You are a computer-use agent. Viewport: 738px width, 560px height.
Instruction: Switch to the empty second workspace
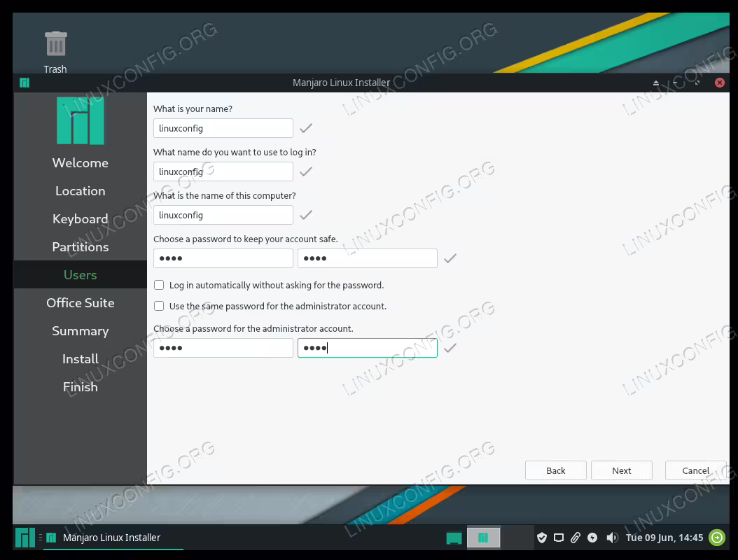coord(516,538)
